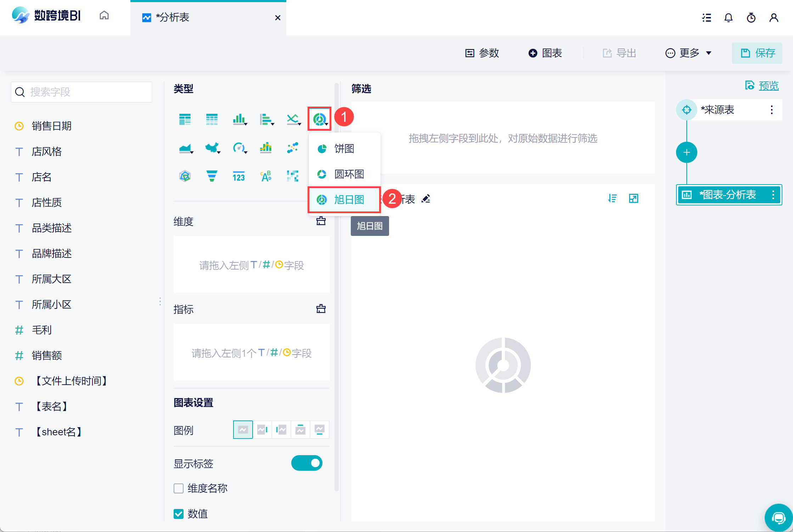Expand chart to fullscreen icon
793x532 pixels.
633,198
